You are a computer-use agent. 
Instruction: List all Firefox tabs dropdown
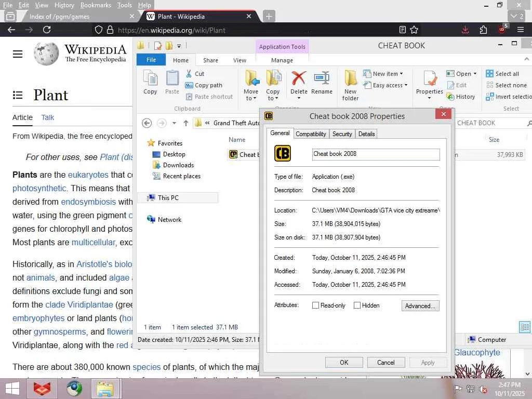pyautogui.click(x=517, y=16)
